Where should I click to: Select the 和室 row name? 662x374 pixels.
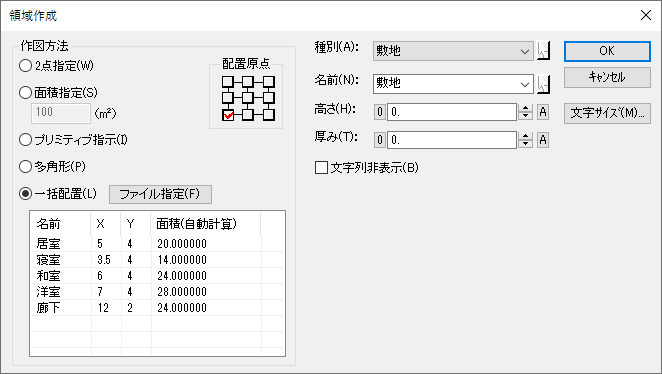49,276
